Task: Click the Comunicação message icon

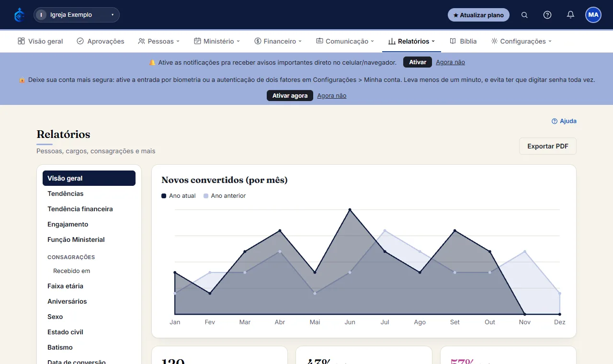Action: point(319,41)
